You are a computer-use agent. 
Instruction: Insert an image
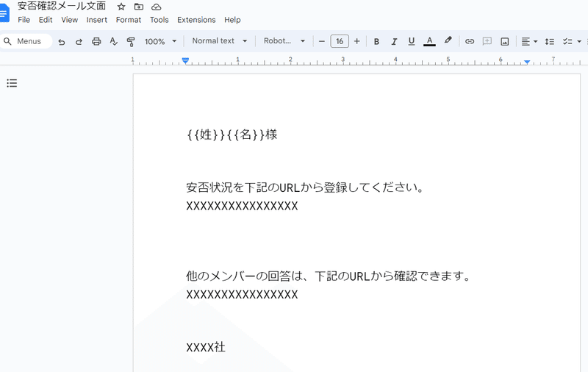pos(505,41)
